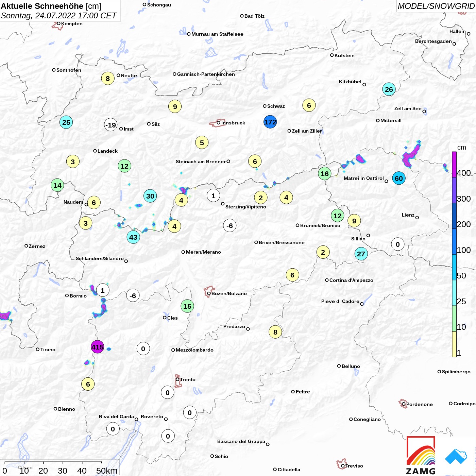
Task: Click the Aktuelle Schneehöhe title box
Action: pos(60,11)
